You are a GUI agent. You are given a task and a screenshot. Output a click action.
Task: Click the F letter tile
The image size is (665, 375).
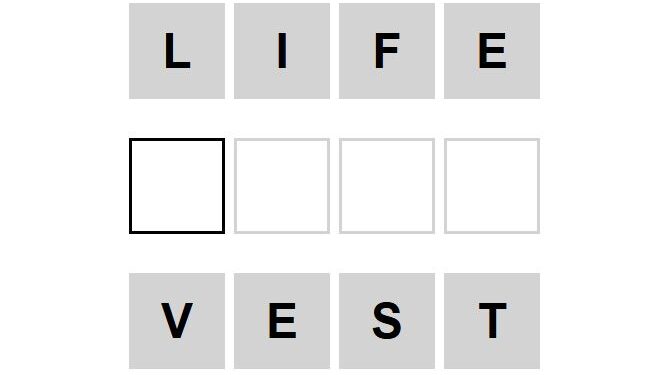pyautogui.click(x=387, y=51)
